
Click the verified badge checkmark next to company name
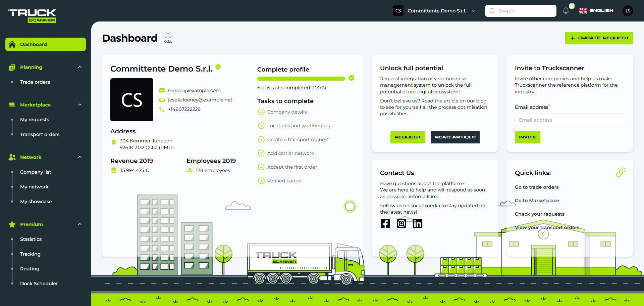[x=218, y=67]
